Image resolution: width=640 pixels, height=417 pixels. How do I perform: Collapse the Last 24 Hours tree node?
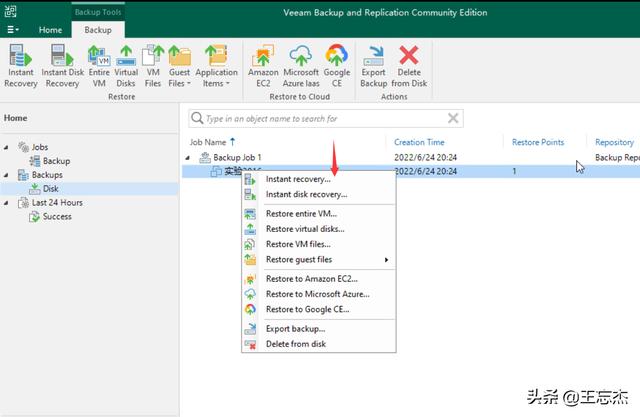point(6,203)
